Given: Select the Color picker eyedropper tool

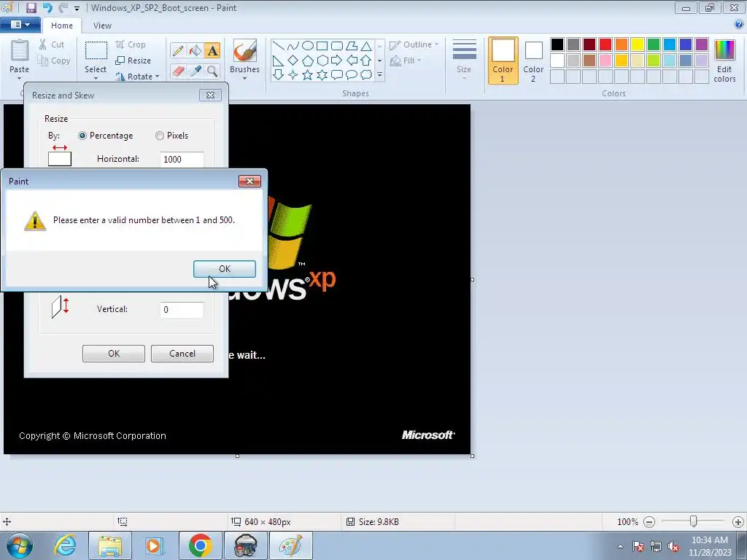Looking at the screenshot, I should 195,71.
